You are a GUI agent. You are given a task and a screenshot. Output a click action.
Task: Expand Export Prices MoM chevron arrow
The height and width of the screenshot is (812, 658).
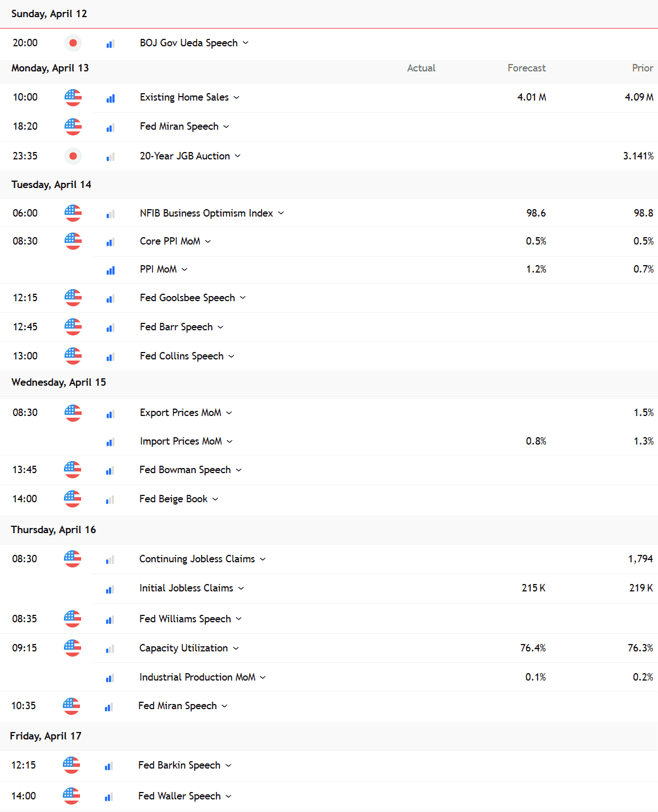pyautogui.click(x=229, y=413)
